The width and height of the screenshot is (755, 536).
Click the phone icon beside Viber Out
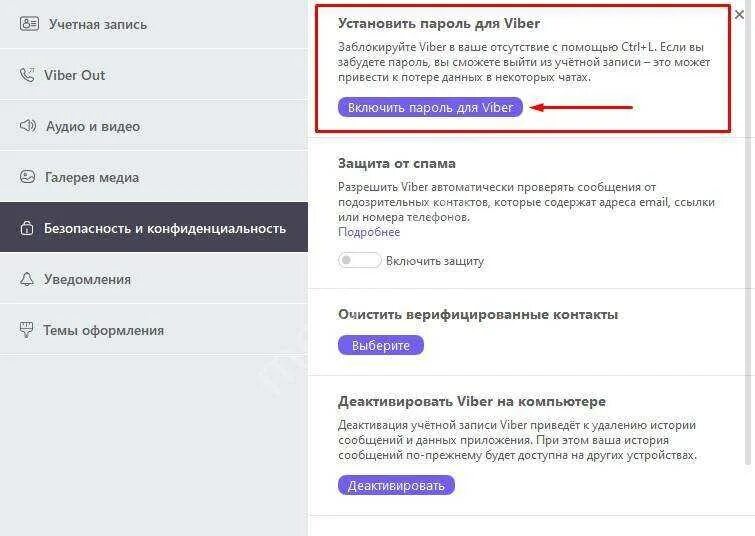pos(27,75)
